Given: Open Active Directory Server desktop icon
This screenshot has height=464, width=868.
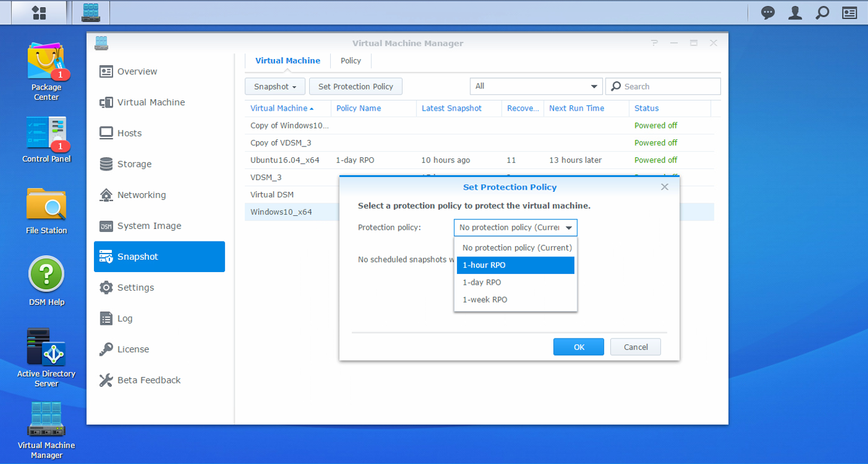Looking at the screenshot, I should (46, 347).
